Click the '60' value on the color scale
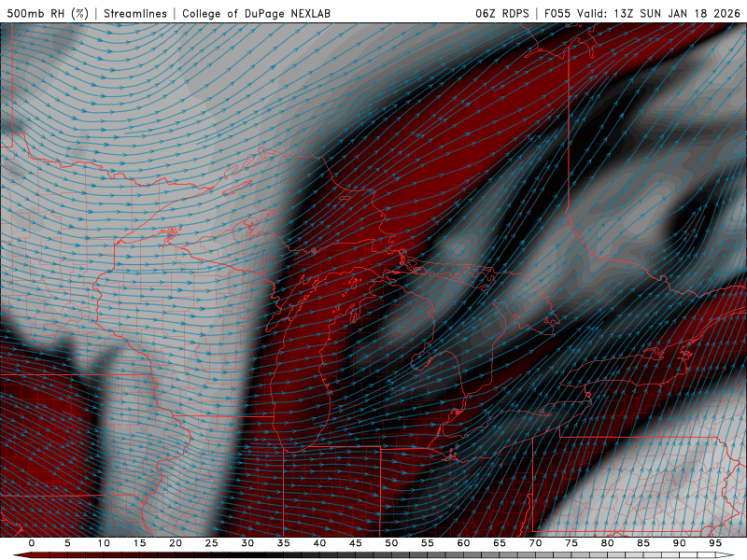The width and height of the screenshot is (747, 560). [463, 543]
